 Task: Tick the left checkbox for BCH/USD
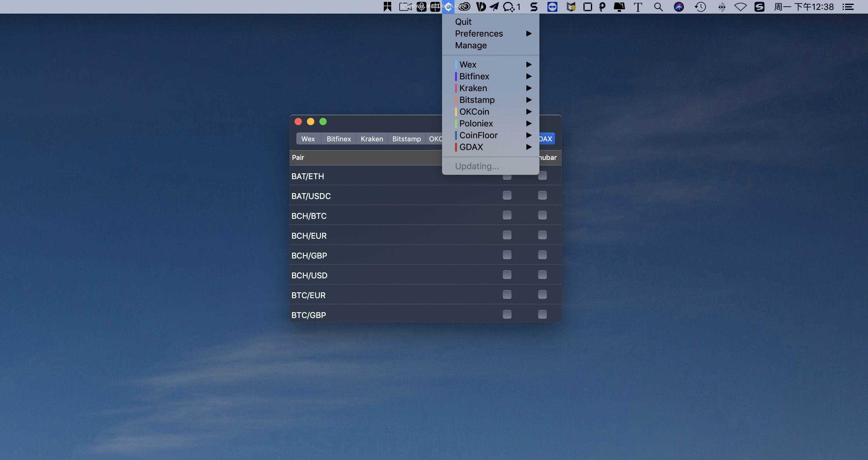point(507,275)
